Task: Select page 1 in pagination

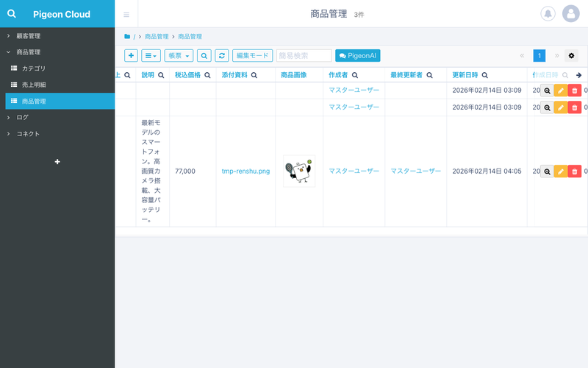Action: click(x=539, y=56)
